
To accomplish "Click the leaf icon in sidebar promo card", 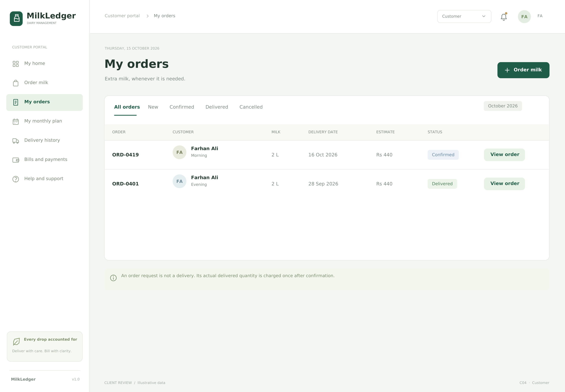I will (x=16, y=341).
